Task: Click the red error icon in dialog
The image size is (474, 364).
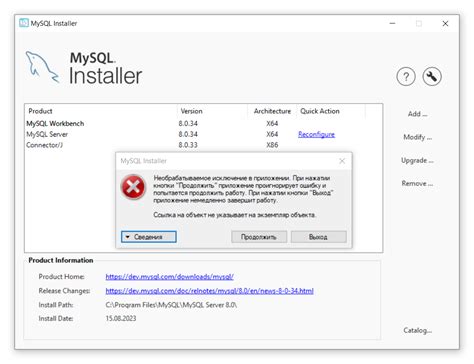Action: point(133,187)
